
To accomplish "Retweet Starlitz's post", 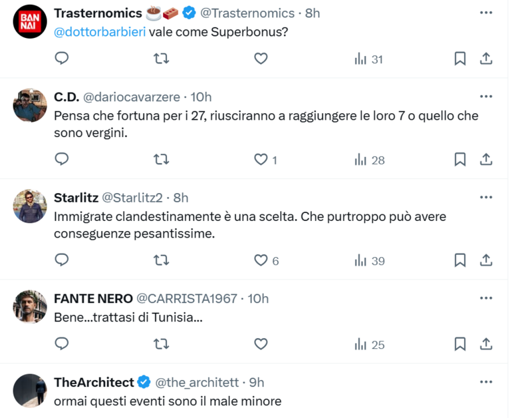I will [161, 261].
